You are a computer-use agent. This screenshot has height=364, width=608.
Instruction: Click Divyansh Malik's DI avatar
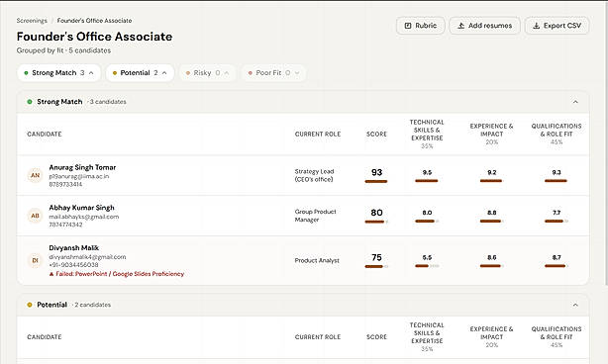[x=35, y=260]
